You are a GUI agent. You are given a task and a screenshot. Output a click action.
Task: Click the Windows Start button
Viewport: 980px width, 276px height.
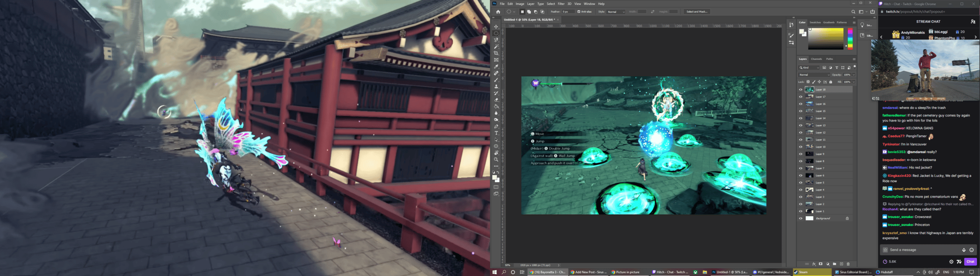tap(495, 272)
